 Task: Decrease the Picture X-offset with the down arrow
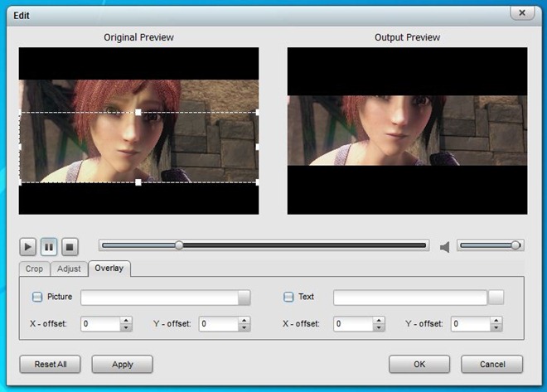pyautogui.click(x=126, y=328)
